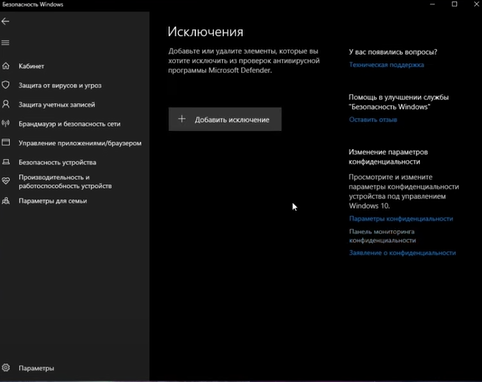Click the Изменение параметров конфиденциальности heading

pyautogui.click(x=388, y=157)
